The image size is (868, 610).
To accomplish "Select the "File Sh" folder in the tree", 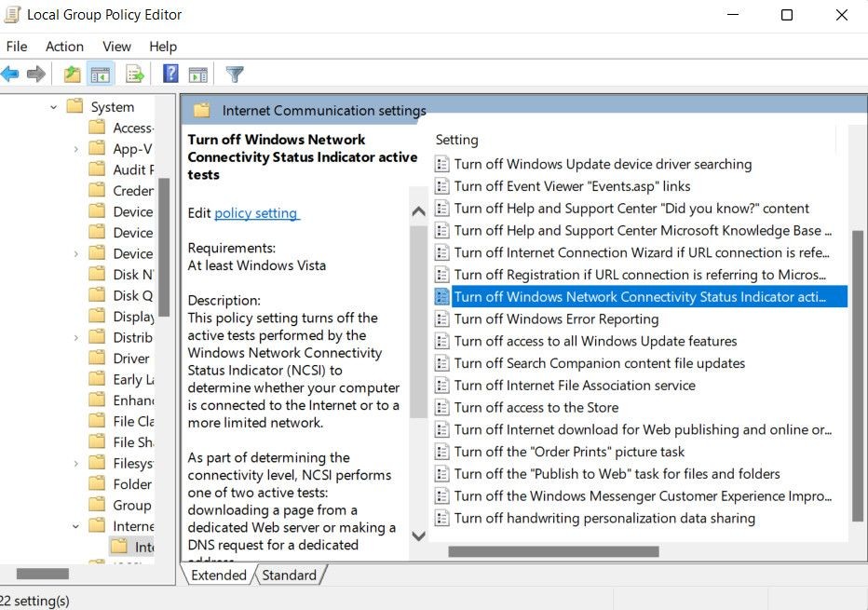I will [122, 442].
